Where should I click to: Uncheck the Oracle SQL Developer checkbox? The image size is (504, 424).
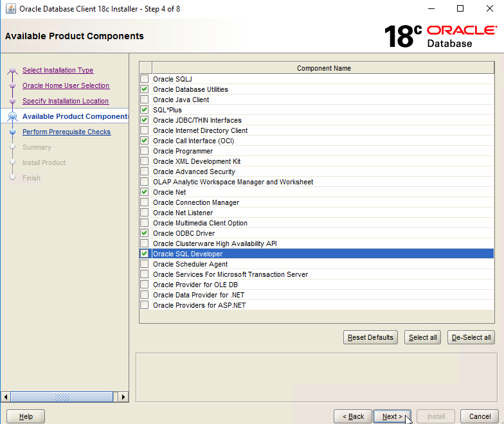pos(144,253)
